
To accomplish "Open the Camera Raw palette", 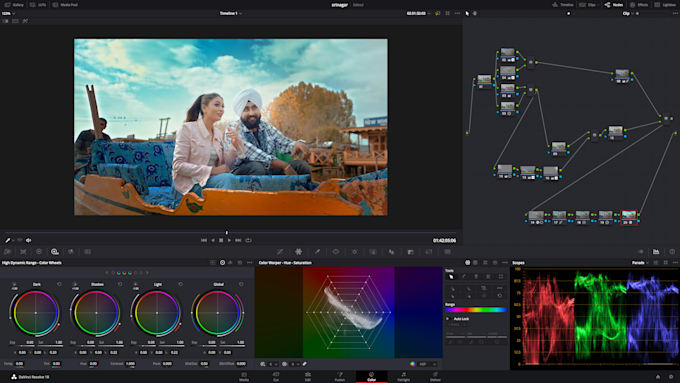I will (x=7, y=252).
